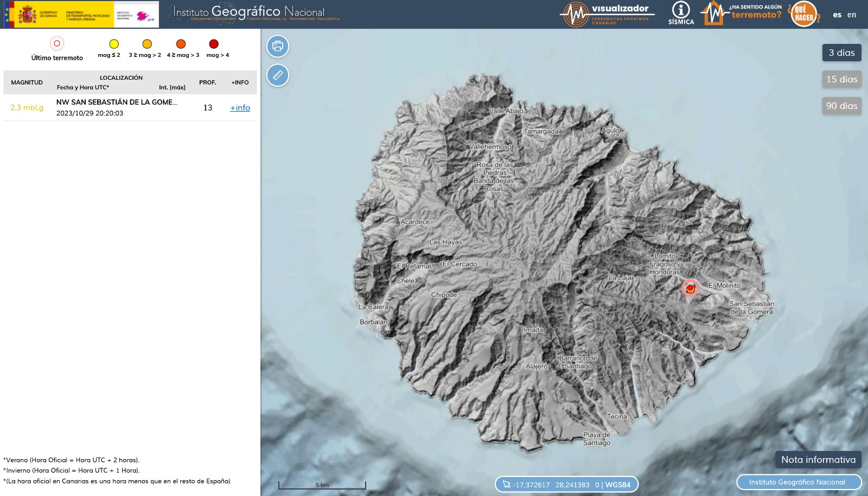This screenshot has height=496, width=868.
Task: Click the El Cercado label on the map
Action: [459, 264]
